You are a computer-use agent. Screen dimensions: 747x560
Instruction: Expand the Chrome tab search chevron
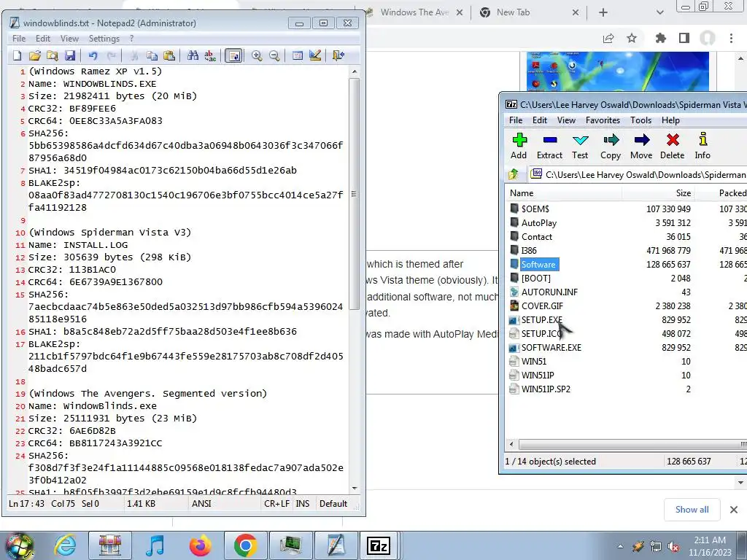pos(659,12)
